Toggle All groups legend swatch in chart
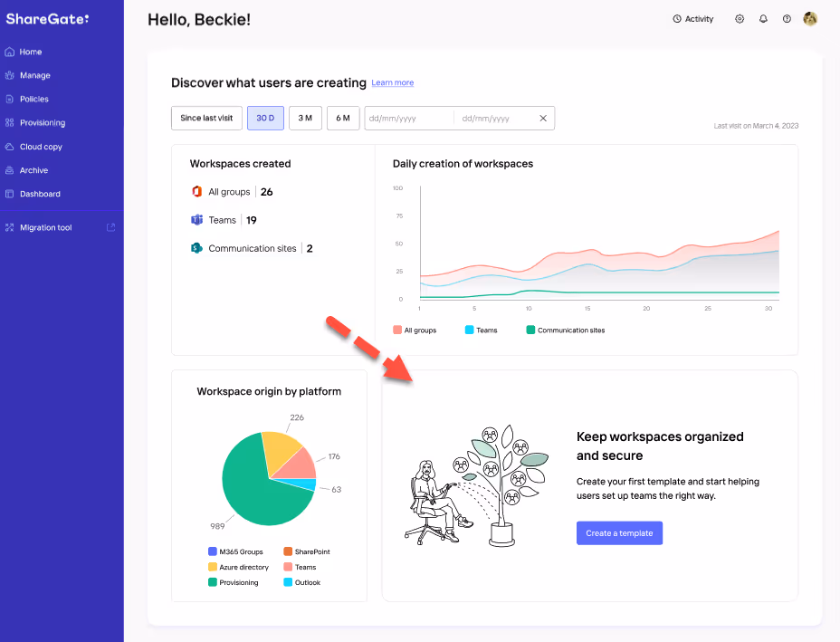The width and height of the screenshot is (840, 642). (x=397, y=330)
